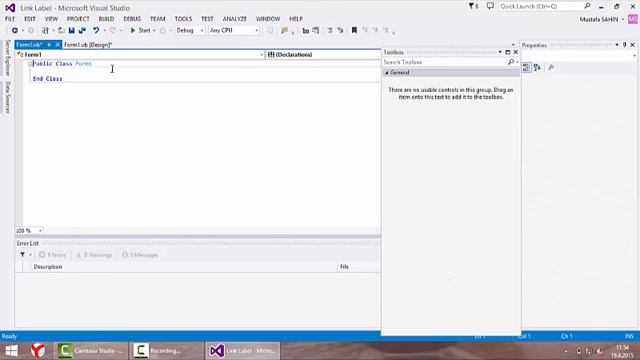The height and width of the screenshot is (360, 640).
Task: Select Alphabetical sort in Properties panel
Action: pos(537,68)
